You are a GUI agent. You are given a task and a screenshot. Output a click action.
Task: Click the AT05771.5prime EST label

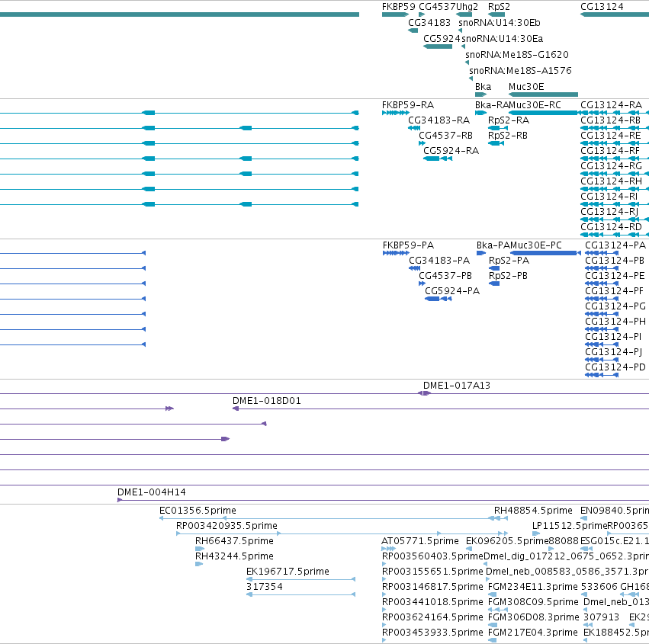pyautogui.click(x=420, y=541)
